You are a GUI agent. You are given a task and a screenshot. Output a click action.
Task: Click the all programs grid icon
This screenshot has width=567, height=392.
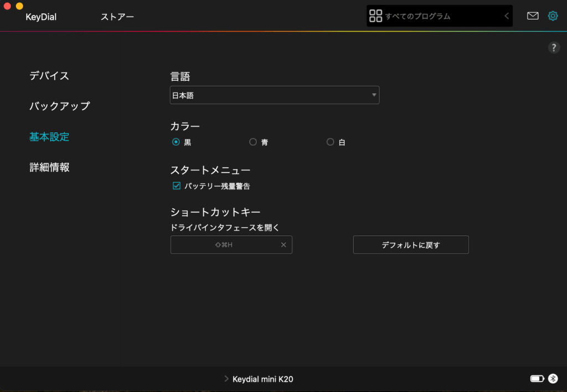coord(375,16)
